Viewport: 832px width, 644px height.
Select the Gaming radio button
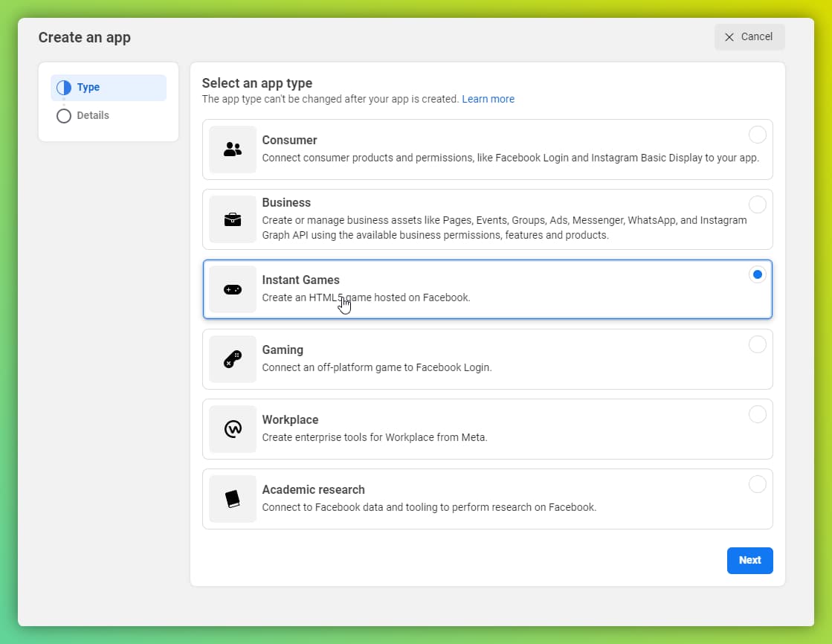tap(757, 344)
